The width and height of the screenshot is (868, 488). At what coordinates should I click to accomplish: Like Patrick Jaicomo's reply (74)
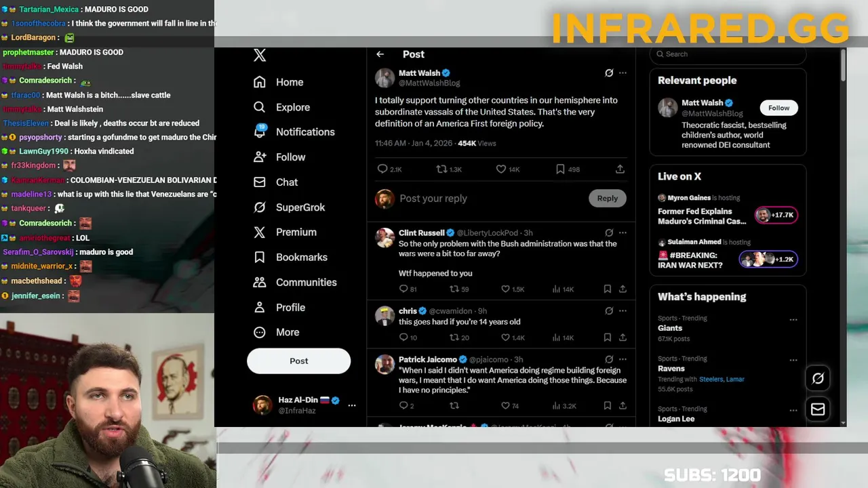(505, 405)
